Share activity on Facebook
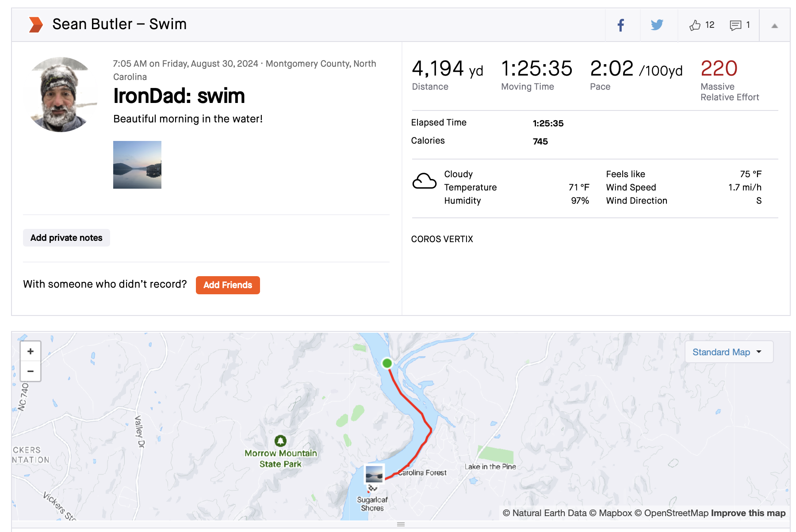 621,25
